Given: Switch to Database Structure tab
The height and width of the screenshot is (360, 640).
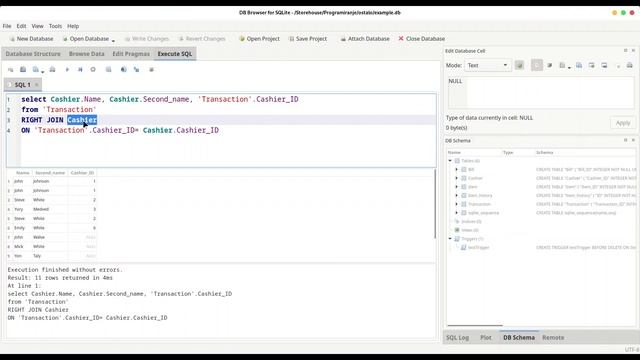Looking at the screenshot, I should (x=33, y=54).
